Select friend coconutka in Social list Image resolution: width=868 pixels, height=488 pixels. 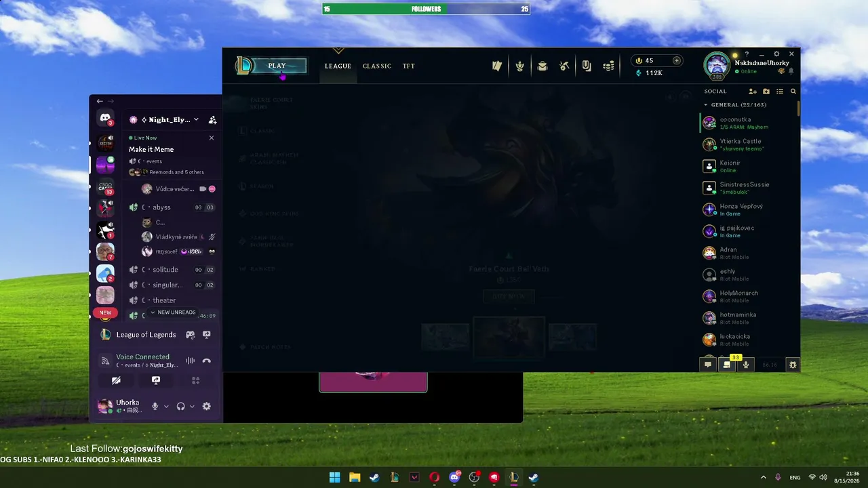(749, 123)
